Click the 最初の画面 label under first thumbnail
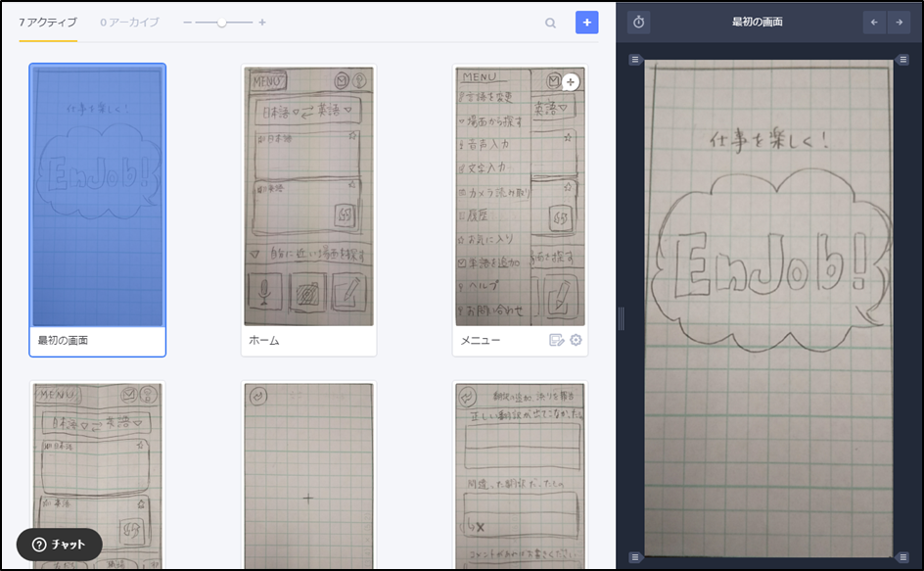This screenshot has width=924, height=571. point(63,341)
